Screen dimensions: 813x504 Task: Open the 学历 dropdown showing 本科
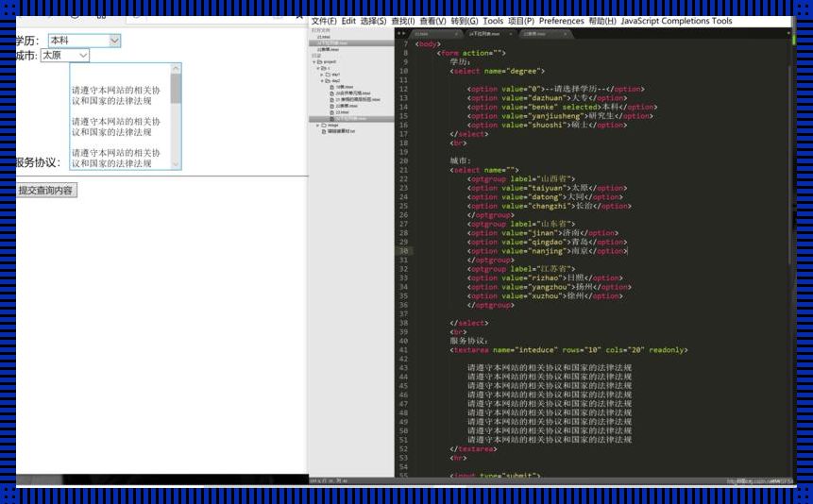[85, 41]
